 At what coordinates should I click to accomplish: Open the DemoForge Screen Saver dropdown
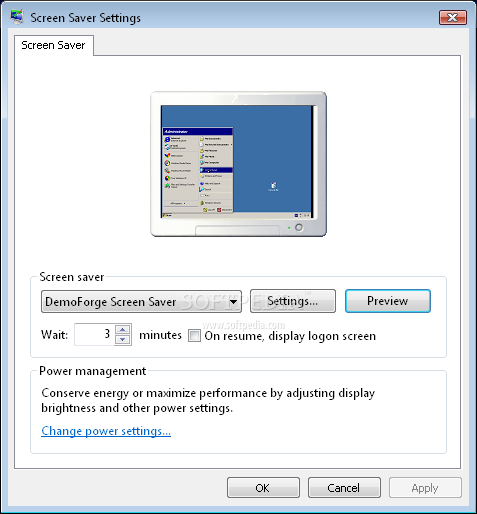(141, 301)
